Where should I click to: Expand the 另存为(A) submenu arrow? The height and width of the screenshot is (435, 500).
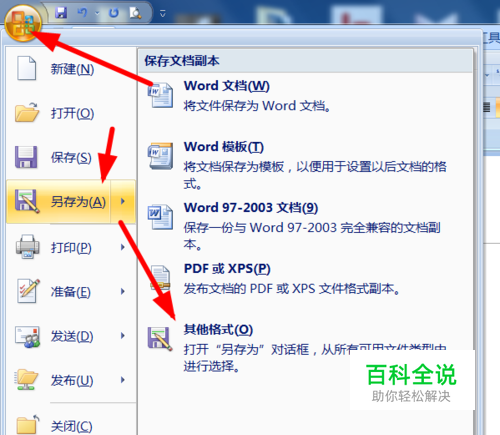tap(123, 201)
